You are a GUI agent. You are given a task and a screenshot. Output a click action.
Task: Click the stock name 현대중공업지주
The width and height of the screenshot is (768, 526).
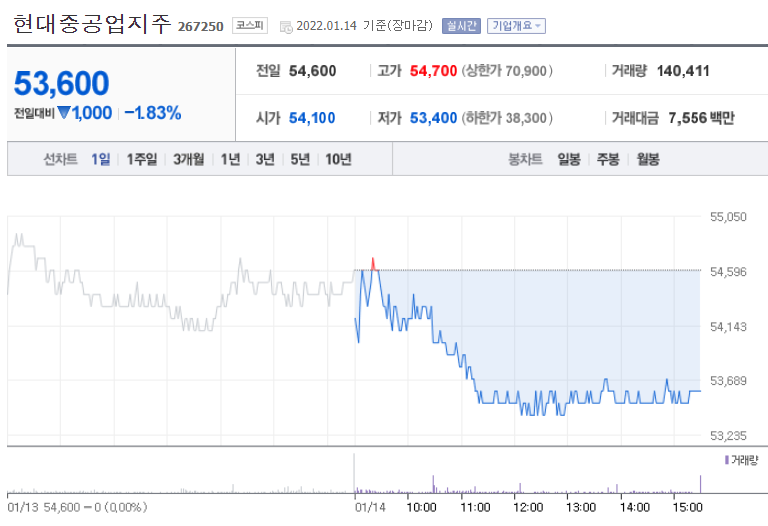pyautogui.click(x=93, y=24)
